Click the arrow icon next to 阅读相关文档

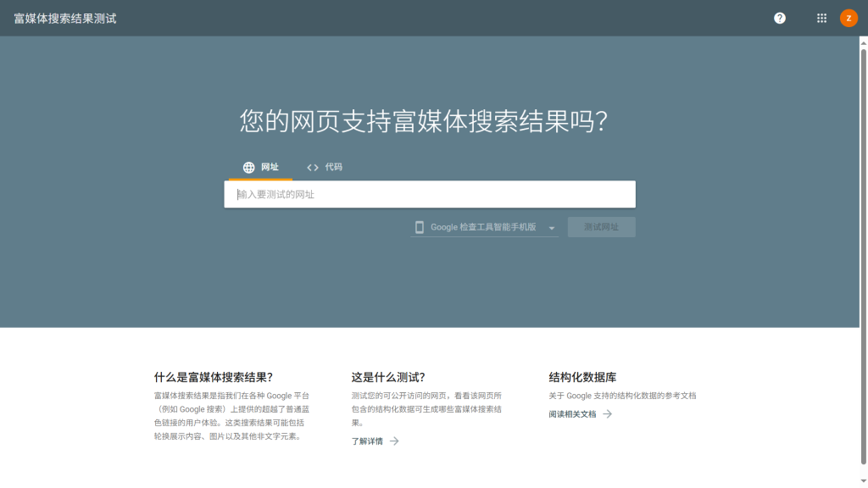[x=607, y=413]
